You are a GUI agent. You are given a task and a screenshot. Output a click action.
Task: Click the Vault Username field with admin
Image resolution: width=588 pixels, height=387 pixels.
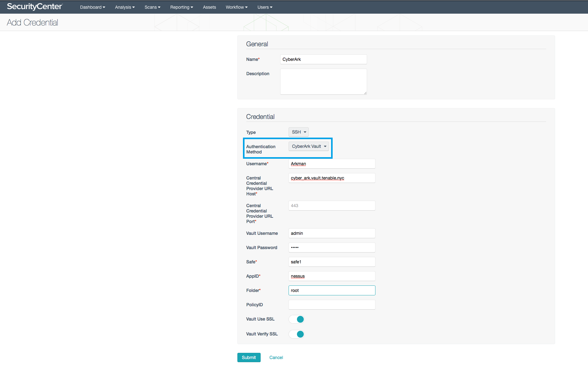pos(332,233)
